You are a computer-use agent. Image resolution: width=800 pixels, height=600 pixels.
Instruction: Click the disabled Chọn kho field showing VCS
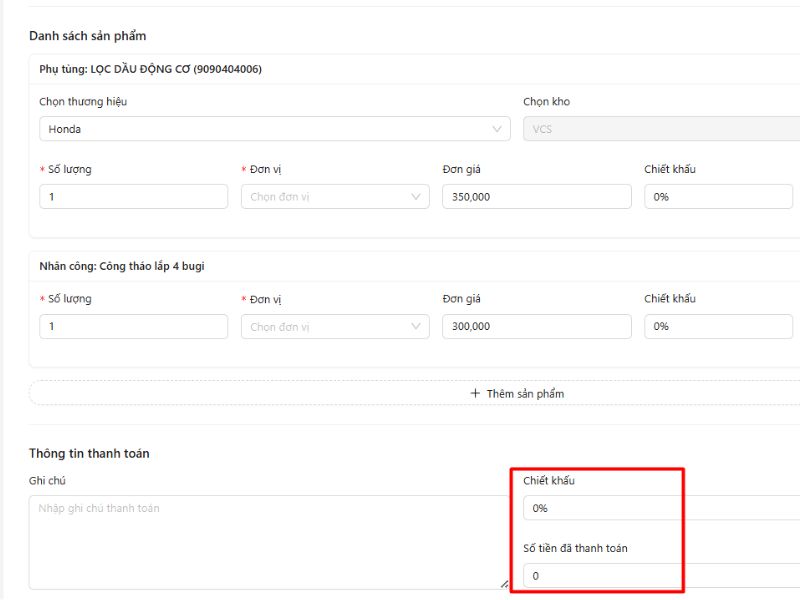[660, 129]
